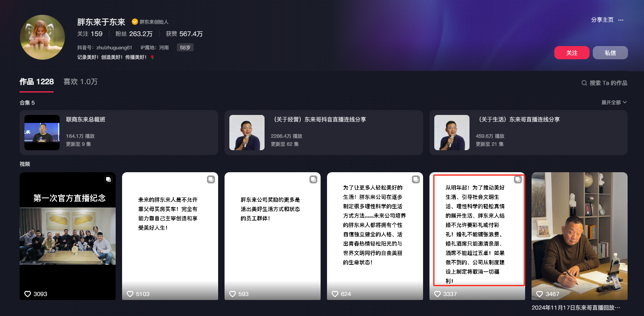Click the verified badge beside 胖东来于东来

pyautogui.click(x=135, y=22)
